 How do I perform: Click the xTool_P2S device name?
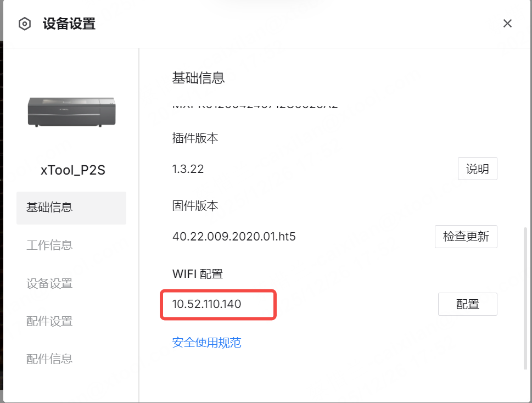click(x=73, y=170)
